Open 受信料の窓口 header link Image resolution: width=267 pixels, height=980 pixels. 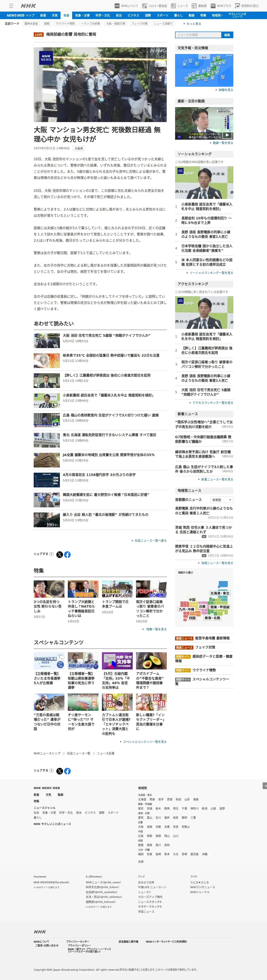point(247,6)
